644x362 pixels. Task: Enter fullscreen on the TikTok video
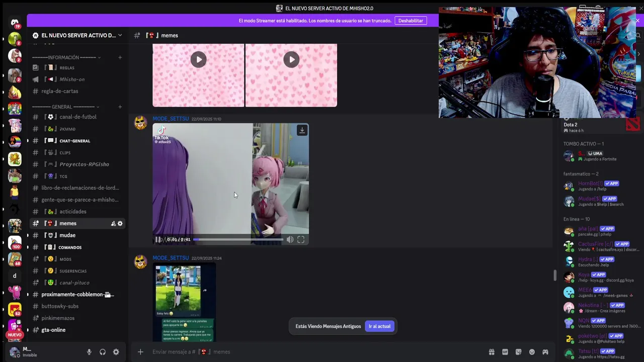click(301, 240)
